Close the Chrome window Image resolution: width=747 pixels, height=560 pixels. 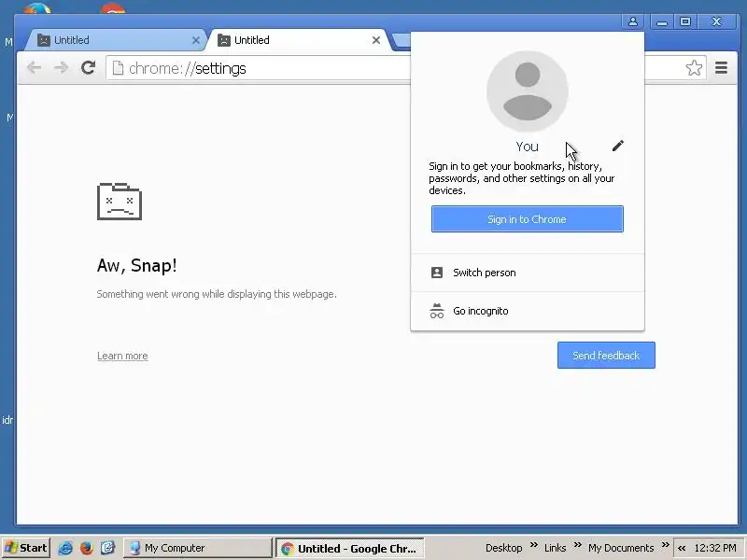[x=716, y=21]
